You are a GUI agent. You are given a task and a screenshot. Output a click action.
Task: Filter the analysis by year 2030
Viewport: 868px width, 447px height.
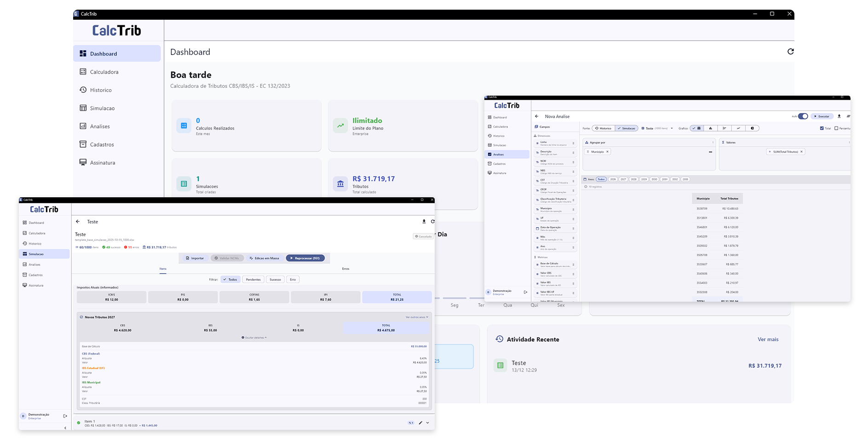point(654,179)
